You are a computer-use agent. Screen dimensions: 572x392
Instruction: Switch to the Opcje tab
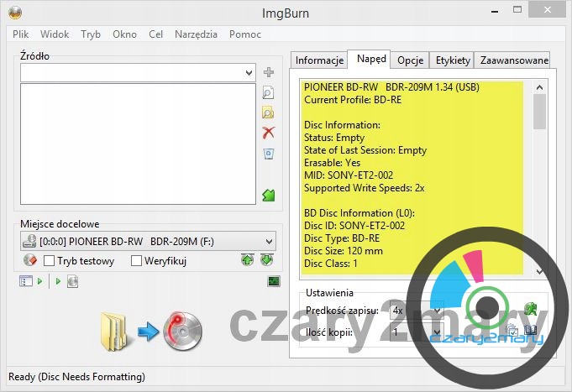(x=411, y=60)
